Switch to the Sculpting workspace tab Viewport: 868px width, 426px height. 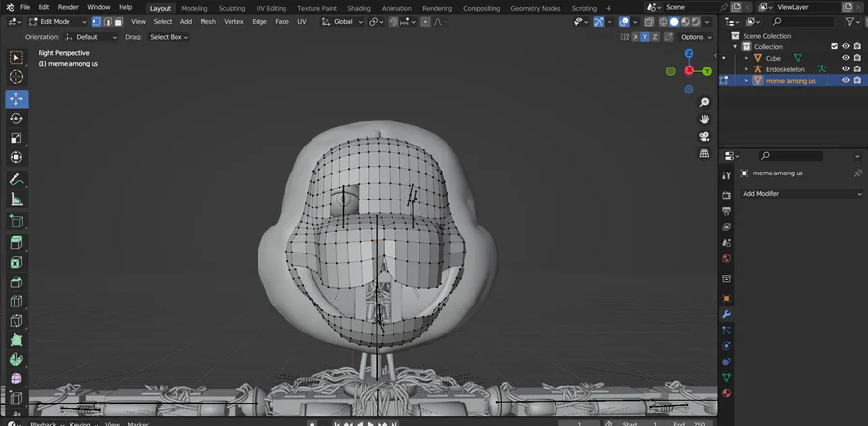231,9
